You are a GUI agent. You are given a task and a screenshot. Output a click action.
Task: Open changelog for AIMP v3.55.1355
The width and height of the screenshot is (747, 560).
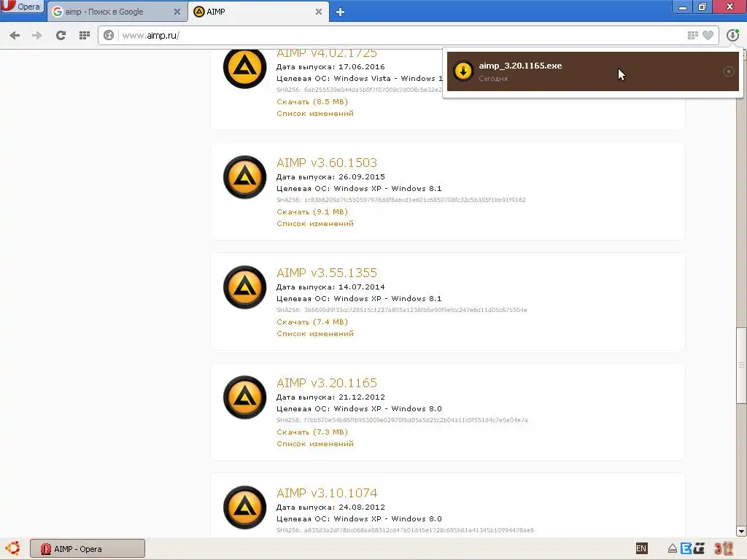315,333
